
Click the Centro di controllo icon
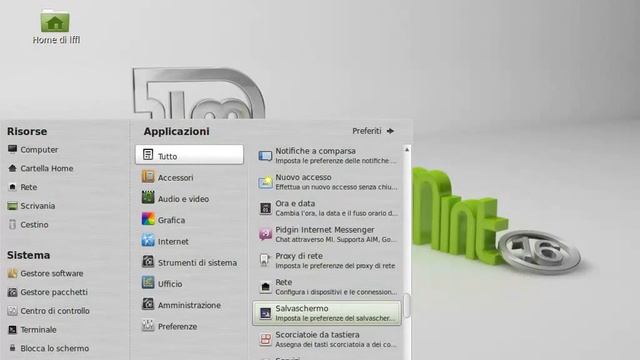(x=12, y=311)
